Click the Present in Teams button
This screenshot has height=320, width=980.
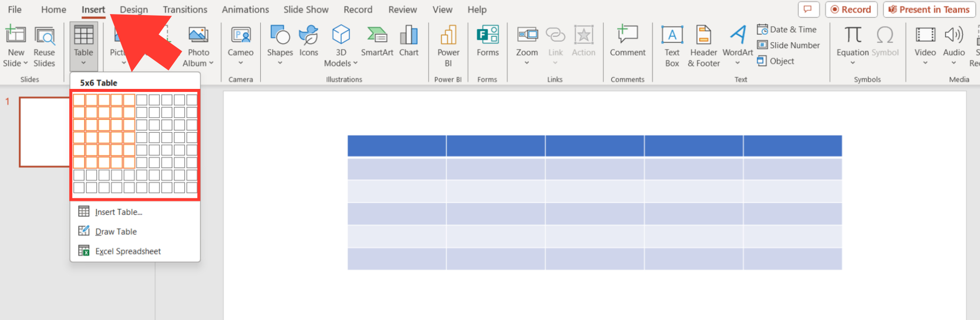tap(929, 10)
